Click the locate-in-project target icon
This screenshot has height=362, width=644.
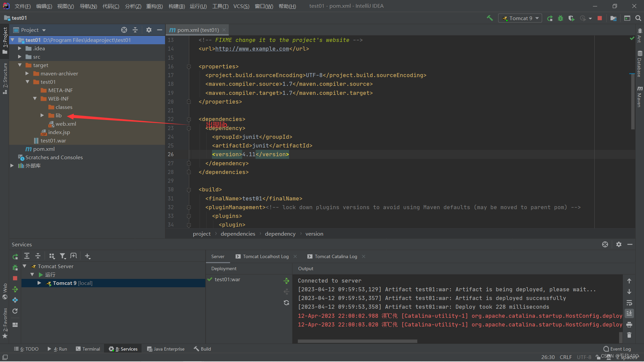(x=124, y=30)
